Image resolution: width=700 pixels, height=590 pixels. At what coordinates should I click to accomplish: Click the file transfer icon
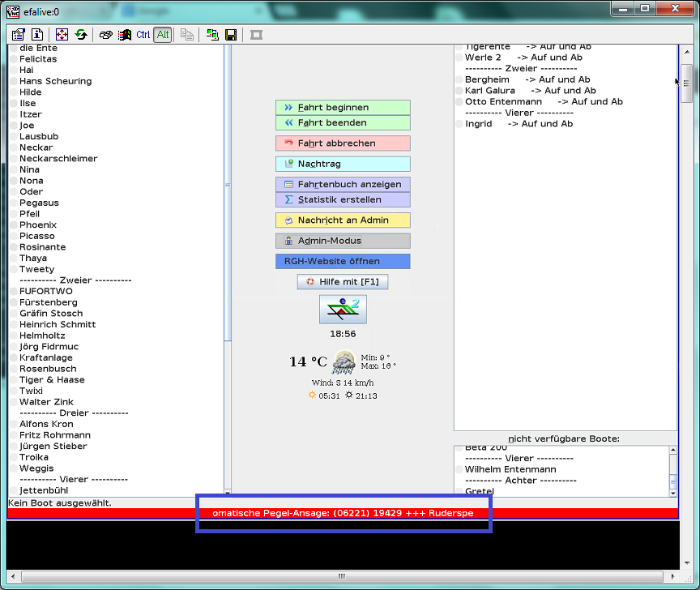click(212, 35)
